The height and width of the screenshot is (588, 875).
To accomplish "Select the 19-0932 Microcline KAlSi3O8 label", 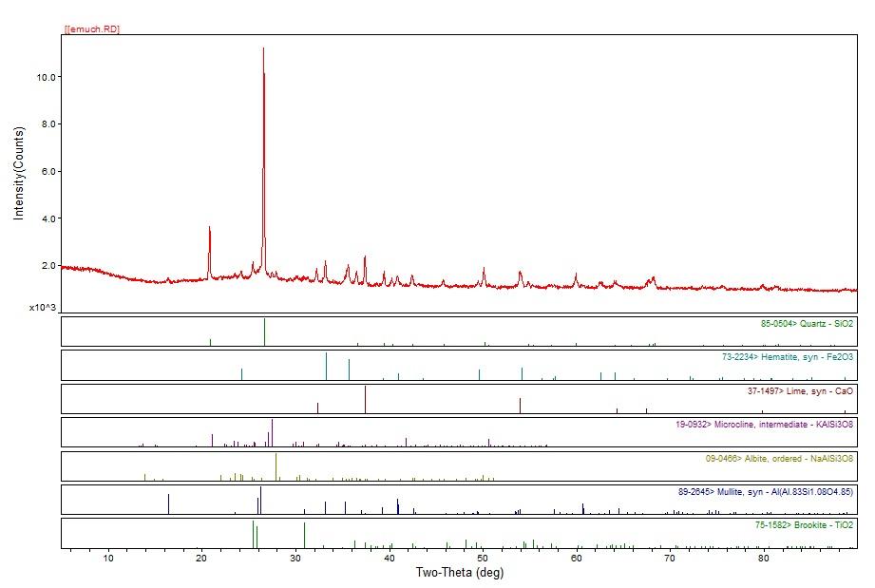I will pos(765,425).
